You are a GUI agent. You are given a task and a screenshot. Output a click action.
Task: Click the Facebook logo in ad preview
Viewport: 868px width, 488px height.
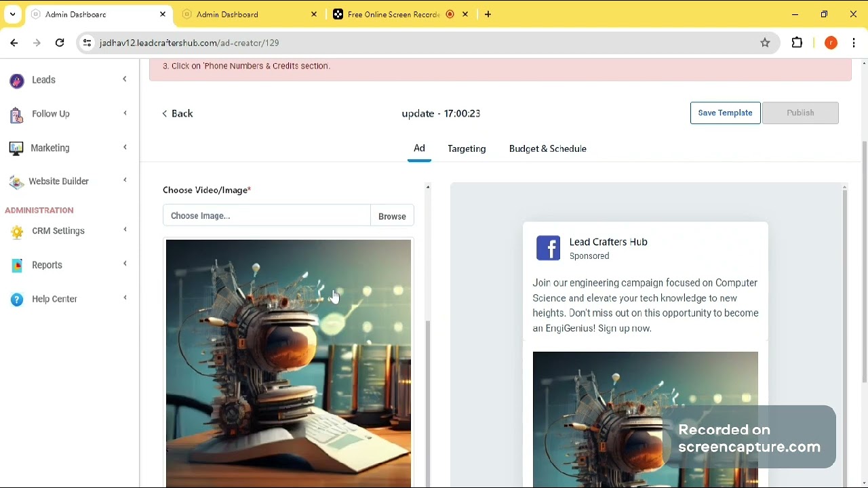548,248
